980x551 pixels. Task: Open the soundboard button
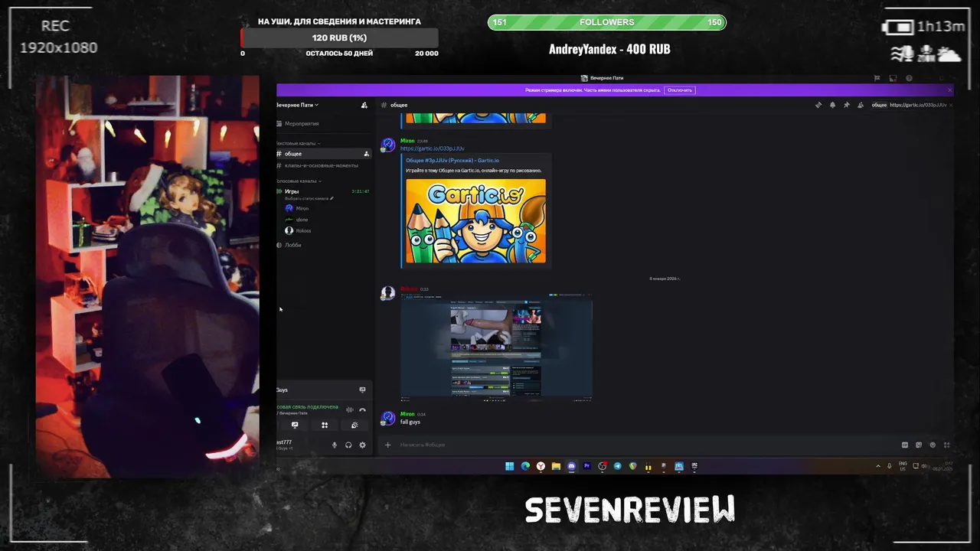point(354,425)
